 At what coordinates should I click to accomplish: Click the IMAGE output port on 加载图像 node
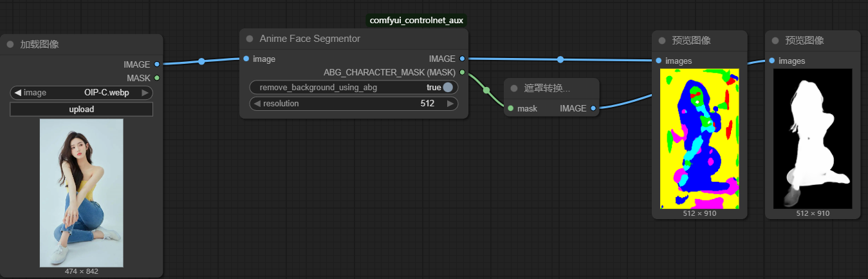(157, 64)
